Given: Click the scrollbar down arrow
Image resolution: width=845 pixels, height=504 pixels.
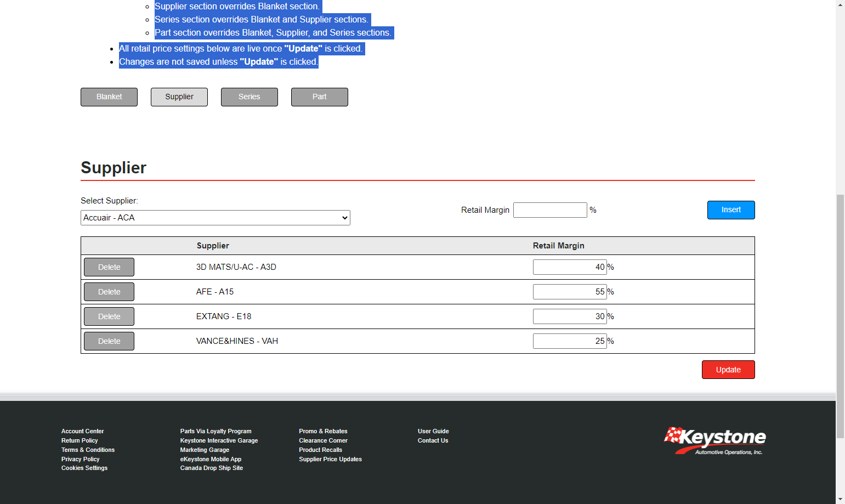Looking at the screenshot, I should tap(840, 499).
